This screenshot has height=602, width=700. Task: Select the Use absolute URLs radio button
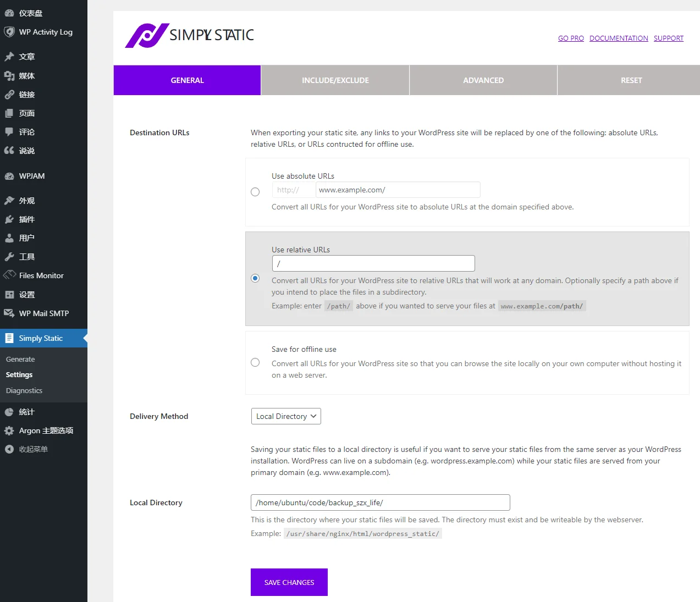(255, 192)
